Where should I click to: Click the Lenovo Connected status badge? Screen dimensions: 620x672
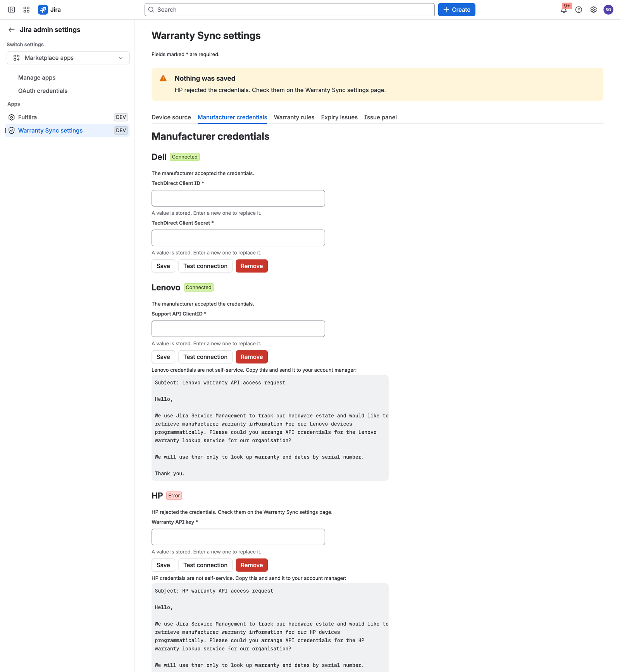(198, 288)
